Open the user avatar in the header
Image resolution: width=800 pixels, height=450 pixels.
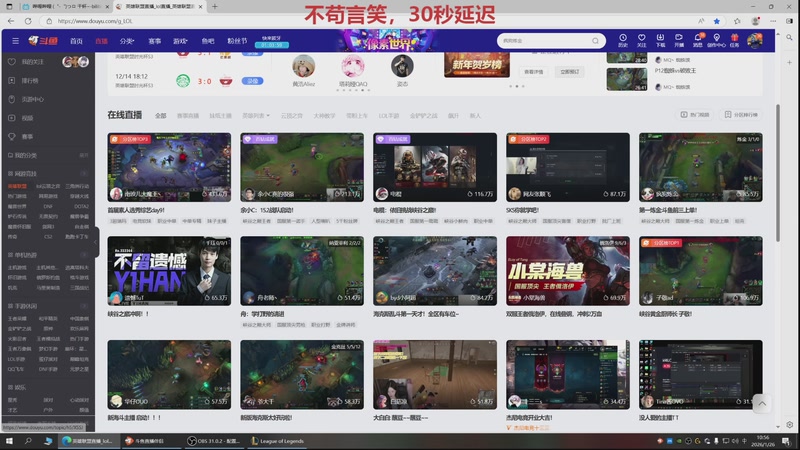coord(755,41)
